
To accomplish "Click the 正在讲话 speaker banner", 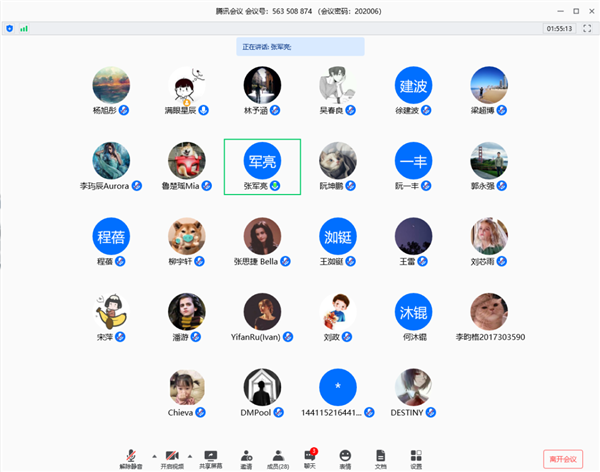I will 300,46.
